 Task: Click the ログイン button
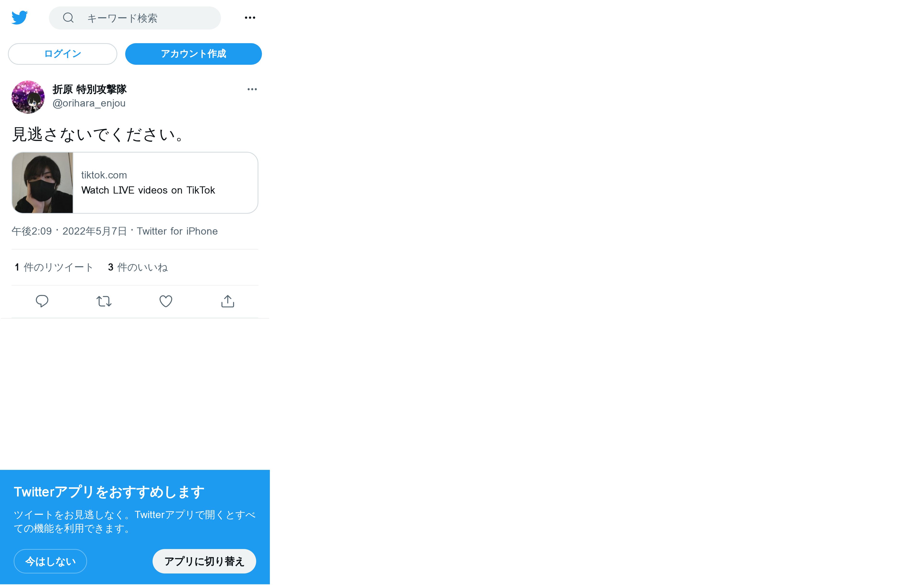63,54
